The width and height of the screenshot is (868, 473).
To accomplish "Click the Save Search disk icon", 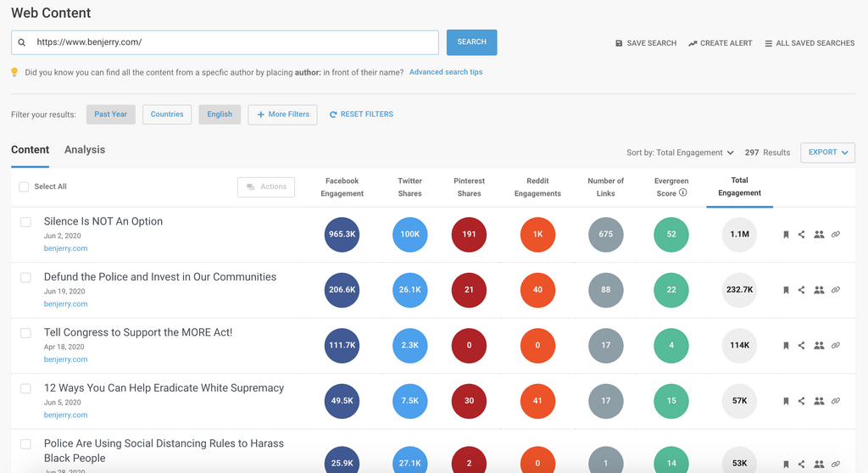I will pyautogui.click(x=619, y=43).
